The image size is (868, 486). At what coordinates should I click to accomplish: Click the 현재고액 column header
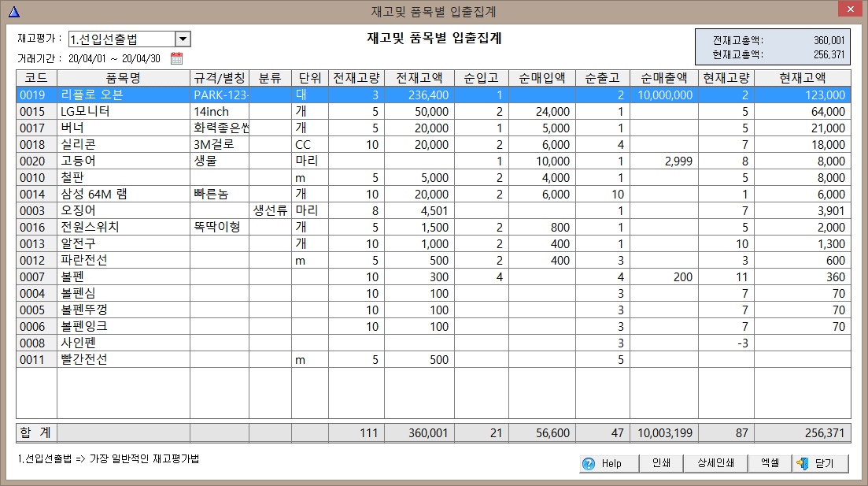[x=803, y=78]
